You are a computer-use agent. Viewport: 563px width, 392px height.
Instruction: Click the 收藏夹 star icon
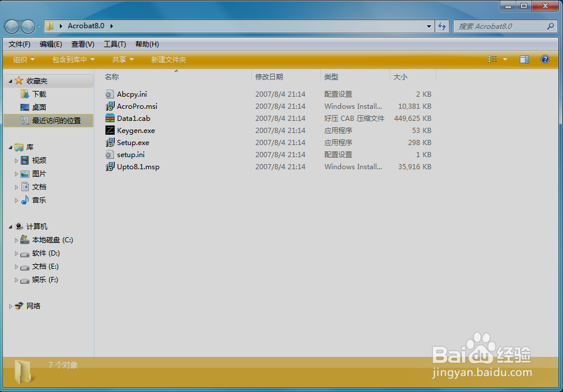pyautogui.click(x=19, y=81)
